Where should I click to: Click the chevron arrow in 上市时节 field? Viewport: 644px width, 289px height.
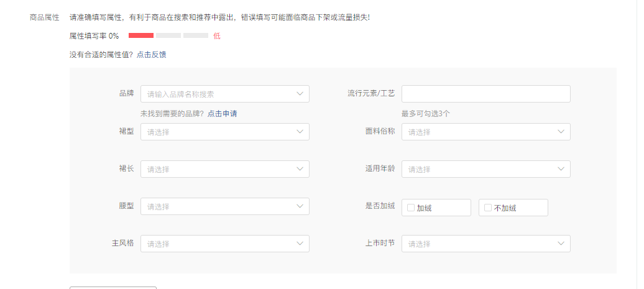(561, 244)
